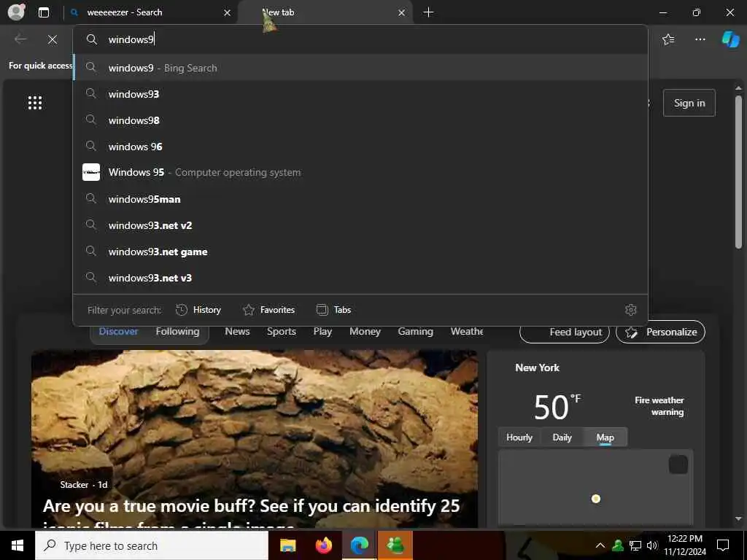Screen dimensions: 747x560
Task: Switch to Microsoft Edge taskbar icon
Action: [360, 545]
